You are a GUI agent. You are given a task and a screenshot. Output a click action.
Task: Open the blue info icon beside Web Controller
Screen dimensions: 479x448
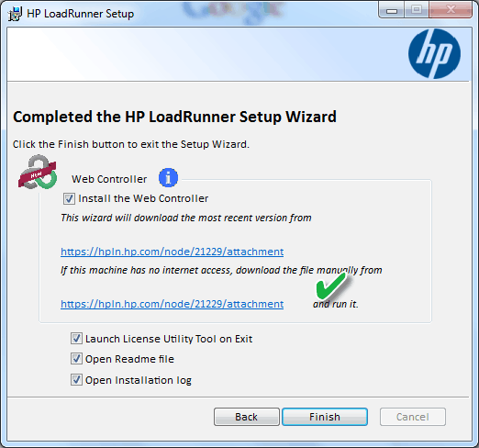168,178
